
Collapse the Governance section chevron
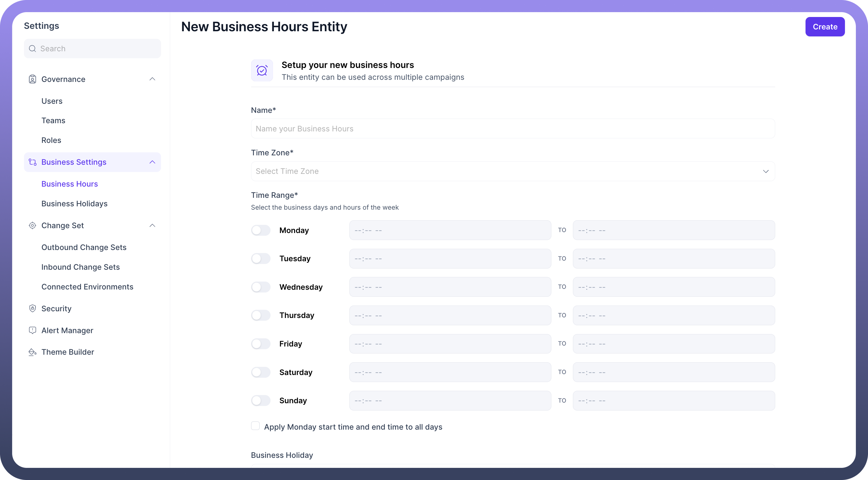[152, 79]
